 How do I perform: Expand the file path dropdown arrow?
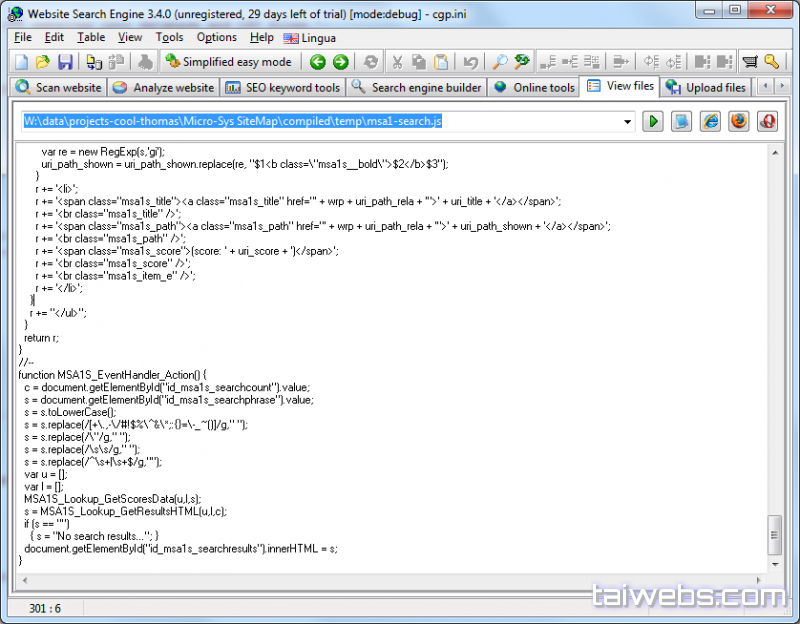tap(628, 121)
